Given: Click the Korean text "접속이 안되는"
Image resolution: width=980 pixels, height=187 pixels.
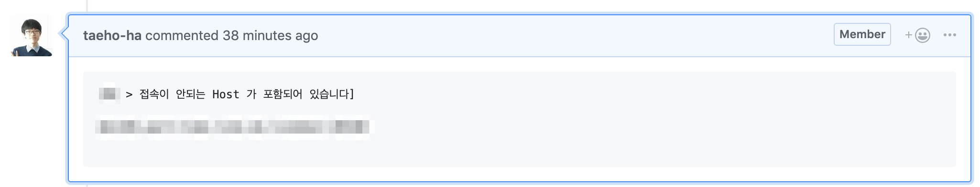Looking at the screenshot, I should (172, 94).
